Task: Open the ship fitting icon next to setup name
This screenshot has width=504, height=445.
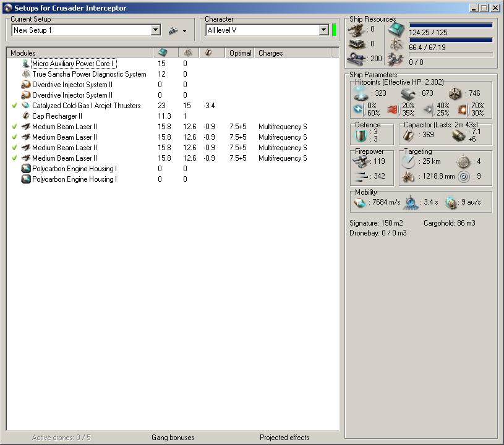Action: (x=173, y=31)
